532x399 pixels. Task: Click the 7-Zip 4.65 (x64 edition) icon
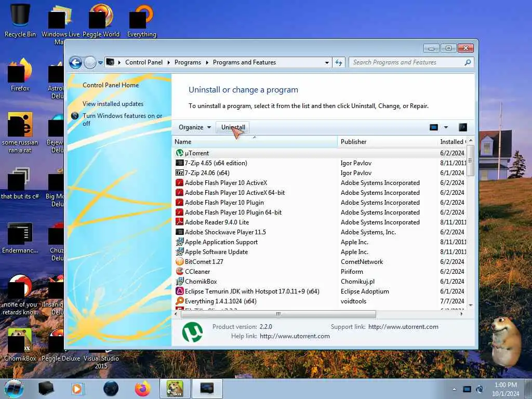point(179,163)
